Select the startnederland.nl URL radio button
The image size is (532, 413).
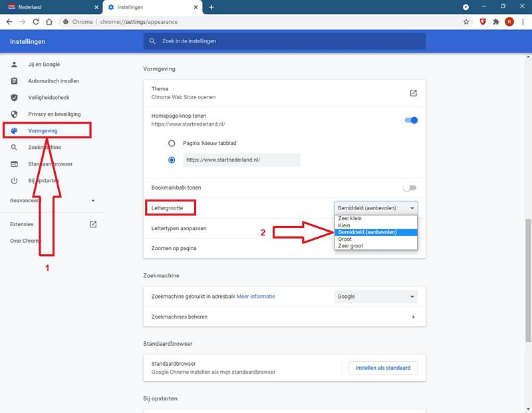point(172,160)
